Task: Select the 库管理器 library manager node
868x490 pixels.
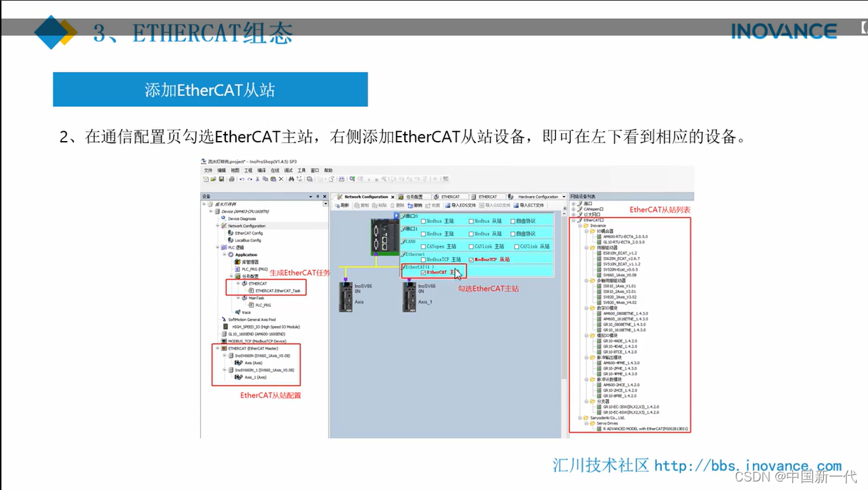Action: (250, 261)
